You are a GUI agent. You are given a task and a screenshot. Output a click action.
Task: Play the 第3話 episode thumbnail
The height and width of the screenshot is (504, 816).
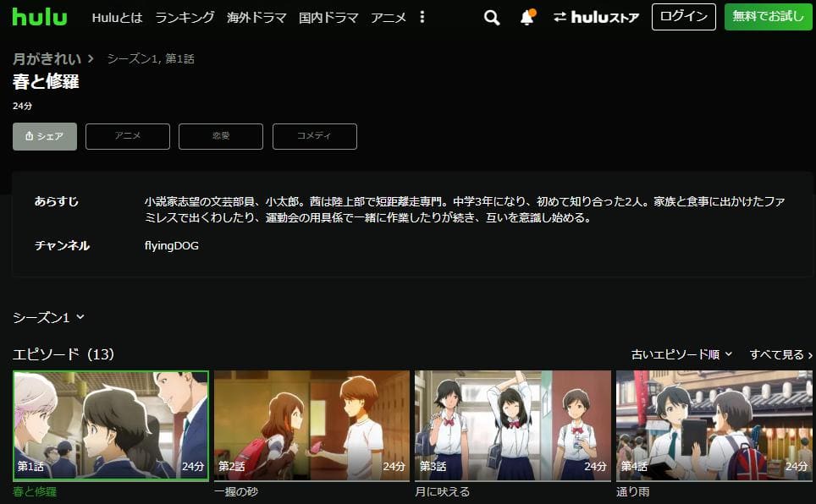513,425
